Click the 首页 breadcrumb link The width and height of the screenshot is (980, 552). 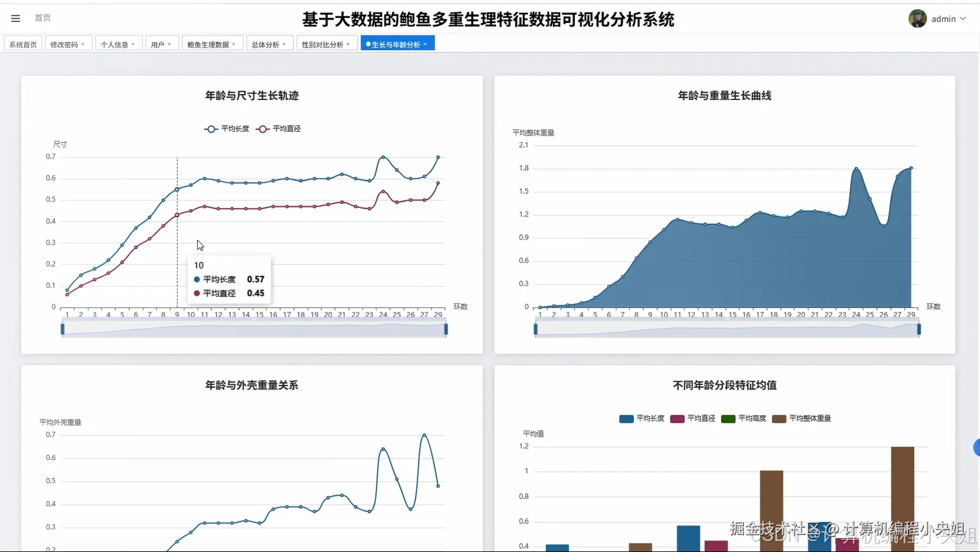(43, 18)
